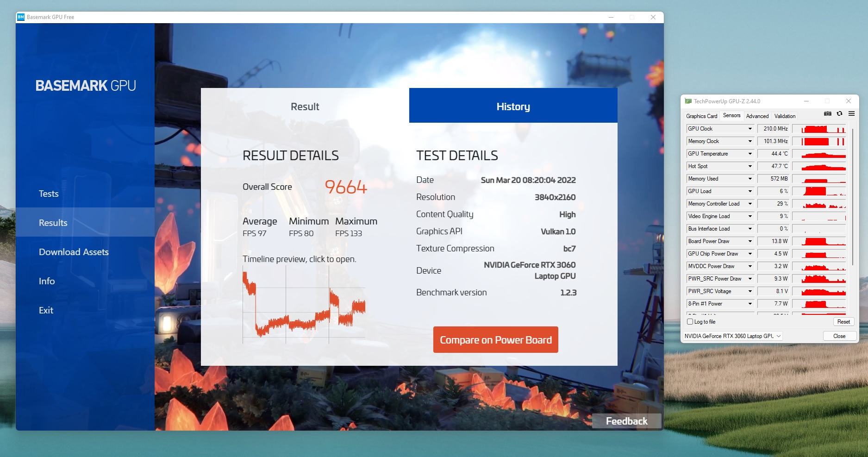
Task: Click the Basemark GPU Free title bar icon
Action: 20,17
